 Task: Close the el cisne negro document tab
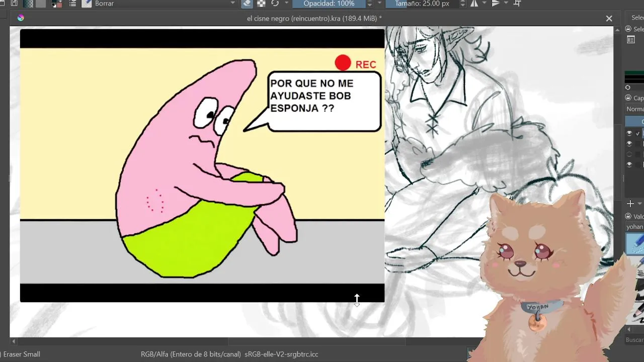[x=609, y=19]
